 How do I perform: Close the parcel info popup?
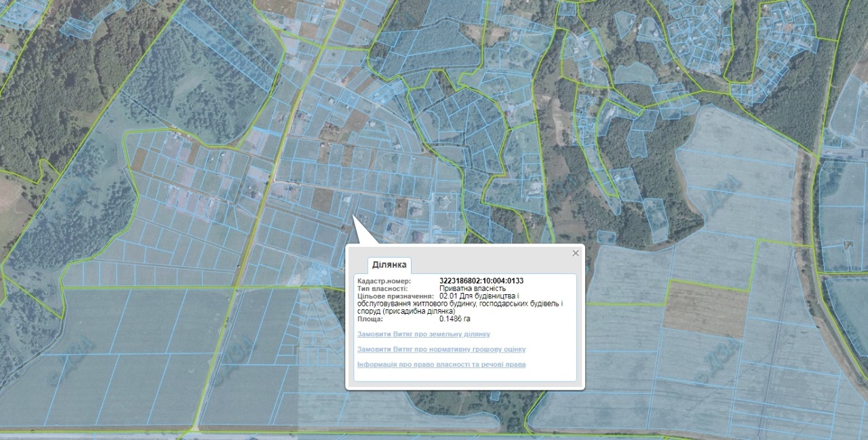tap(576, 254)
